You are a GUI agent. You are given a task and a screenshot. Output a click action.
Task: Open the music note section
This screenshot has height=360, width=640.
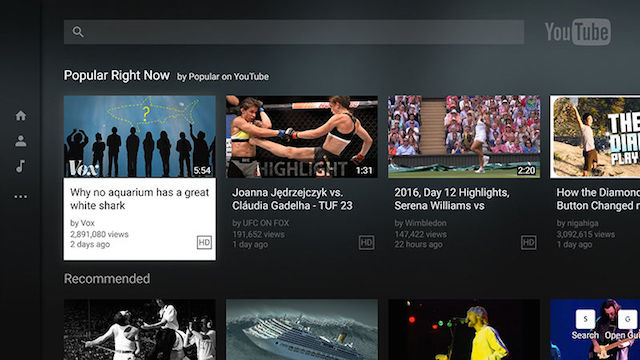click(x=20, y=166)
